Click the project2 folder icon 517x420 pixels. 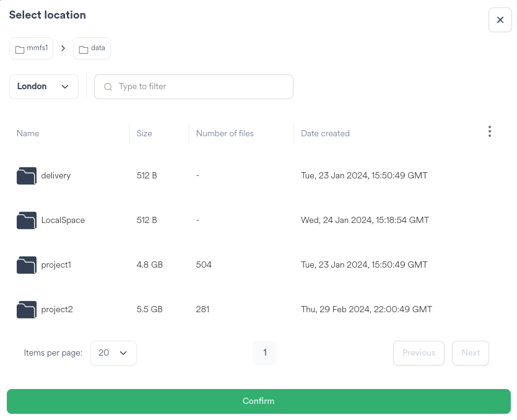click(26, 310)
